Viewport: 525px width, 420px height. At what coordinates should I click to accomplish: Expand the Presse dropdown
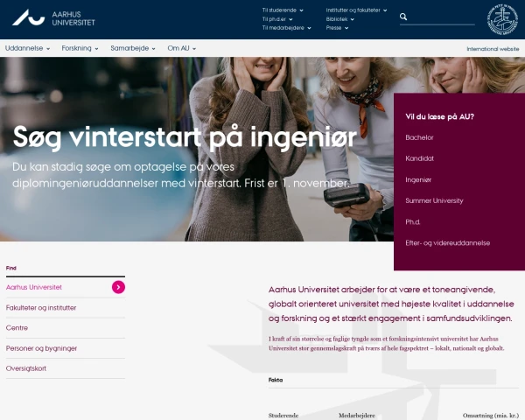337,28
